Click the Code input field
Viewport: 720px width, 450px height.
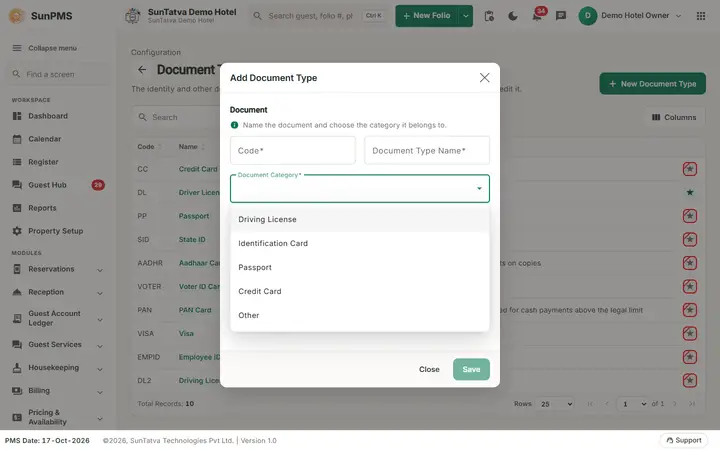point(292,150)
